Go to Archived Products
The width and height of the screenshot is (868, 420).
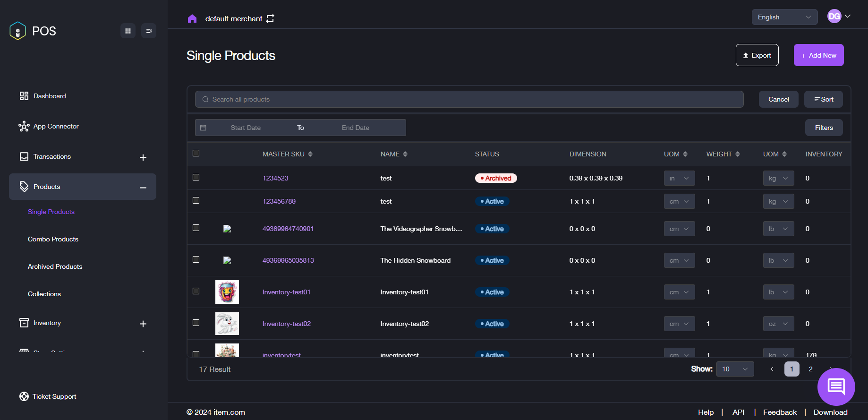(55, 266)
